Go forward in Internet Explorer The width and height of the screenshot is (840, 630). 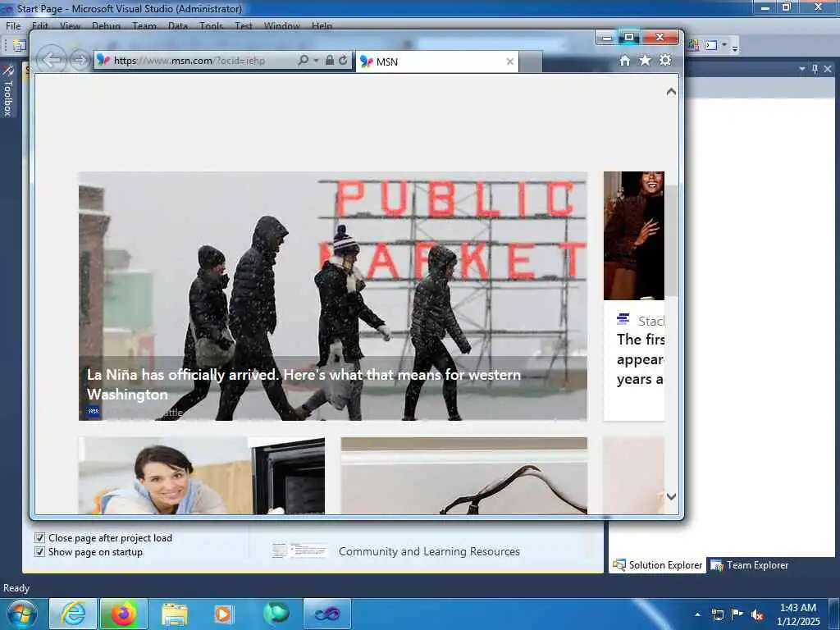pyautogui.click(x=80, y=60)
